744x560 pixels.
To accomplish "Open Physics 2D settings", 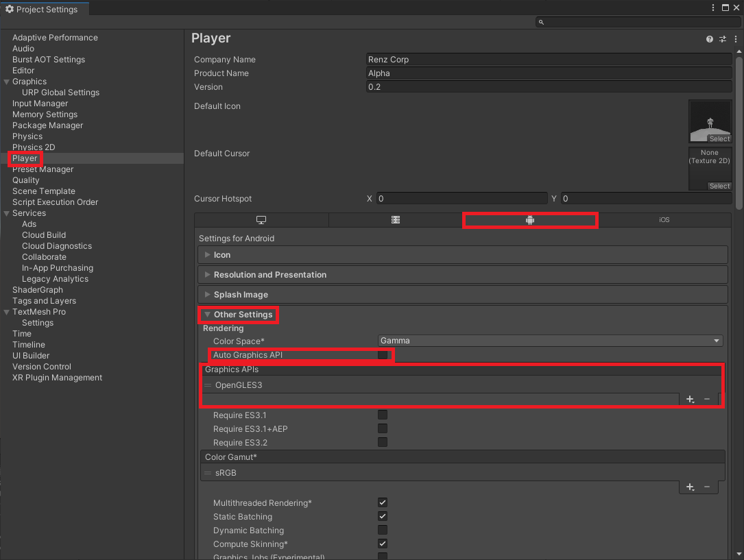I will [x=34, y=147].
